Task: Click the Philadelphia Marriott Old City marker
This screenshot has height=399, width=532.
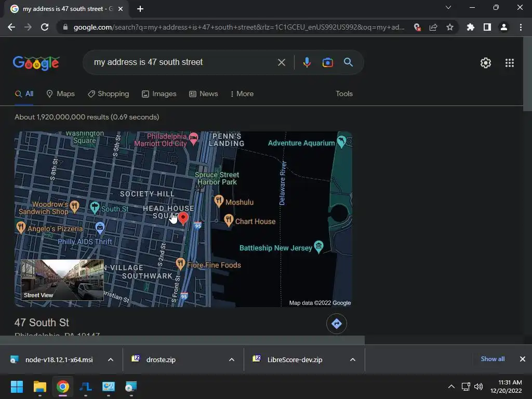Action: [193, 138]
